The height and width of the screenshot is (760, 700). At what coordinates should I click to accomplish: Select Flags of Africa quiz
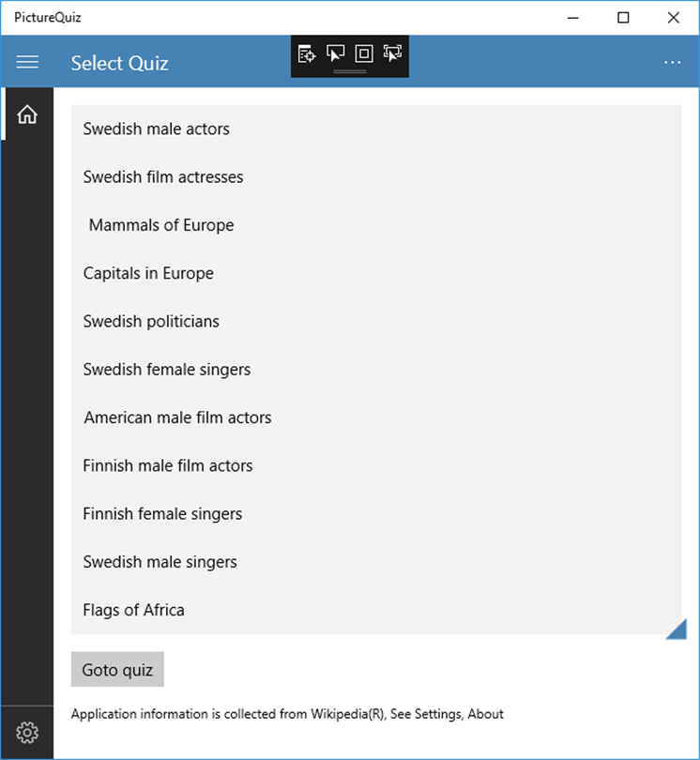point(133,610)
